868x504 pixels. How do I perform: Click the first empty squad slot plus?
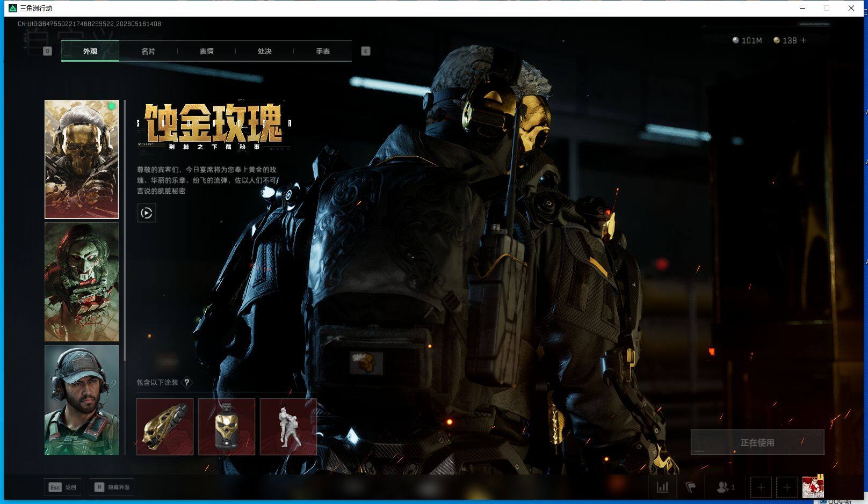pos(761,487)
